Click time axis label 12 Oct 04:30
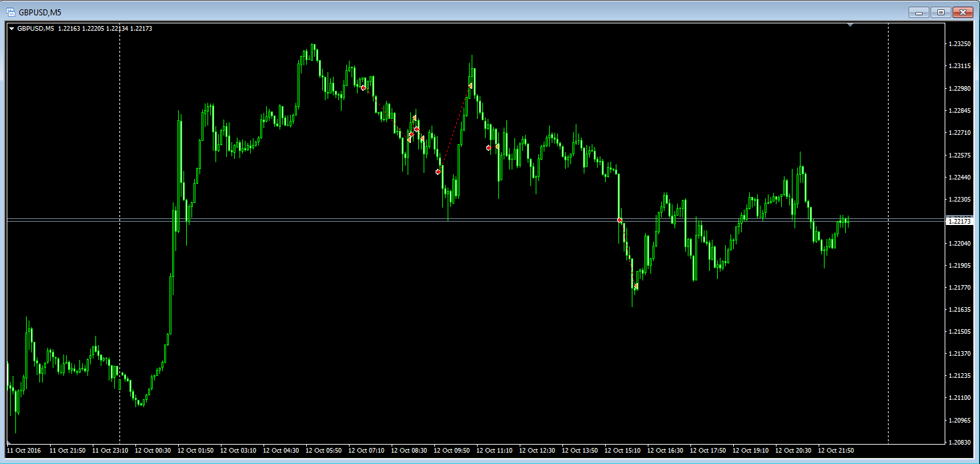980x464 pixels. tap(281, 451)
